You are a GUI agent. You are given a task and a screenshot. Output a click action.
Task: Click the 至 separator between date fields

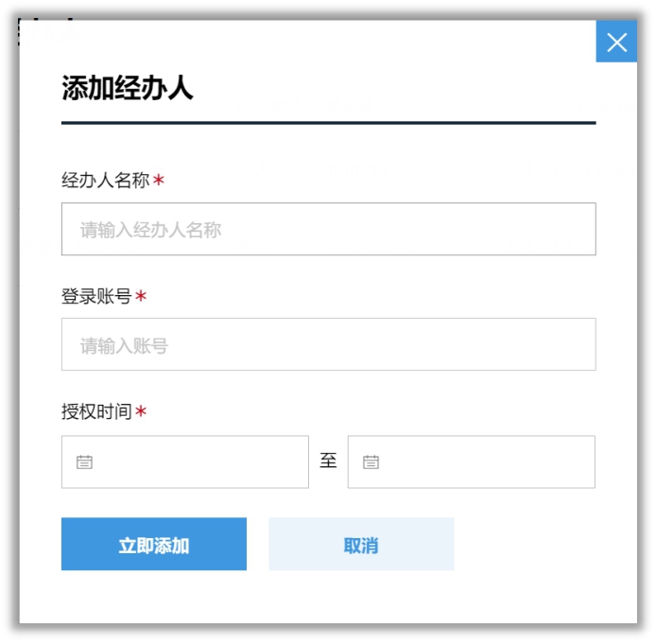(328, 461)
